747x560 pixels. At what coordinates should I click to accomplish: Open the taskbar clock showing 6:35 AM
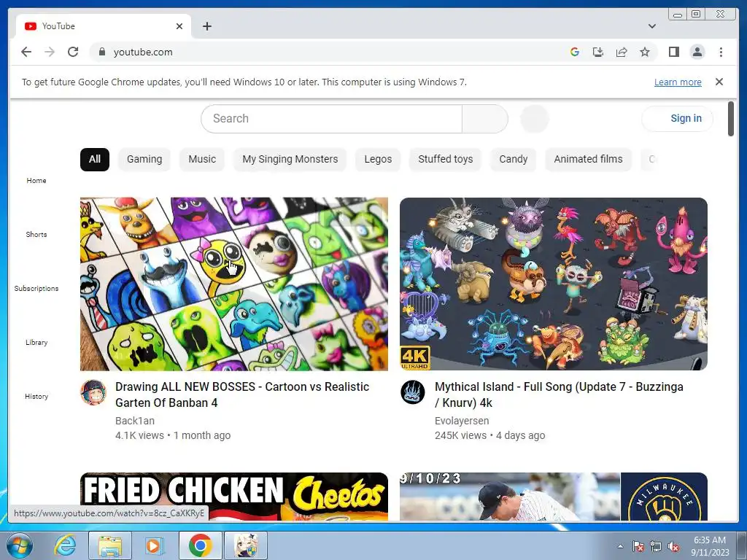pos(710,545)
